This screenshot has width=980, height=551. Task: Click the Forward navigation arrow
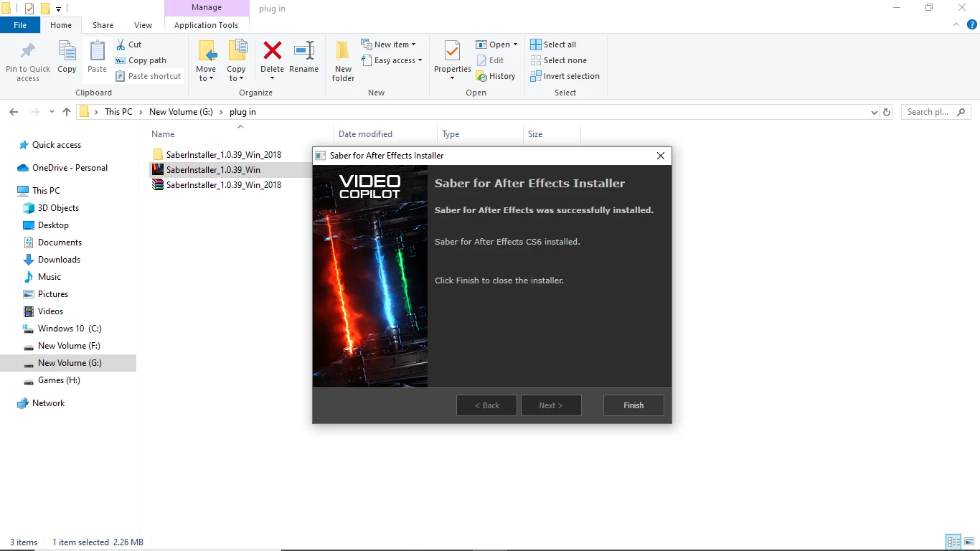click(34, 112)
